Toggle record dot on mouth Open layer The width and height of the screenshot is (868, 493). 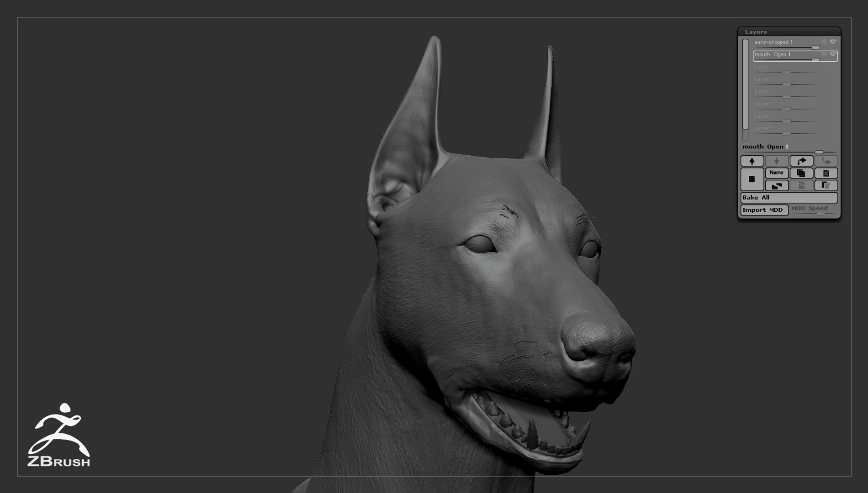coord(824,54)
